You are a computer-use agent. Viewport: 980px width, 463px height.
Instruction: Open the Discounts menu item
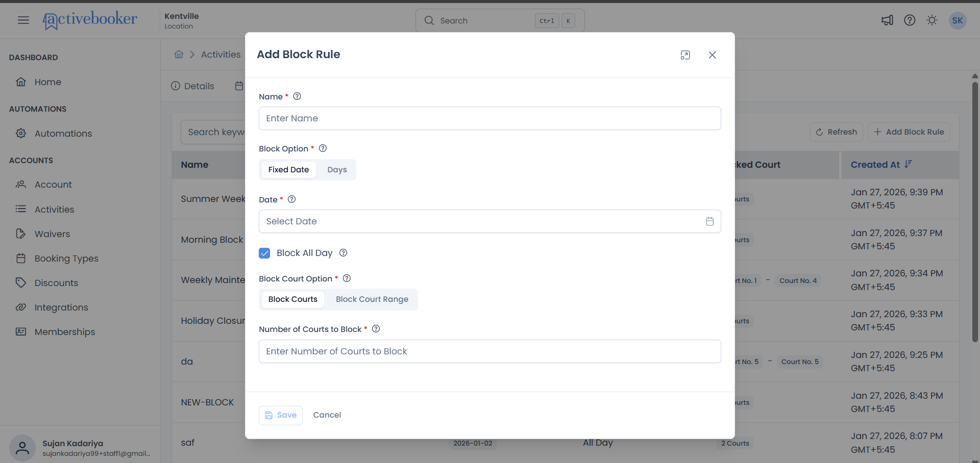56,283
